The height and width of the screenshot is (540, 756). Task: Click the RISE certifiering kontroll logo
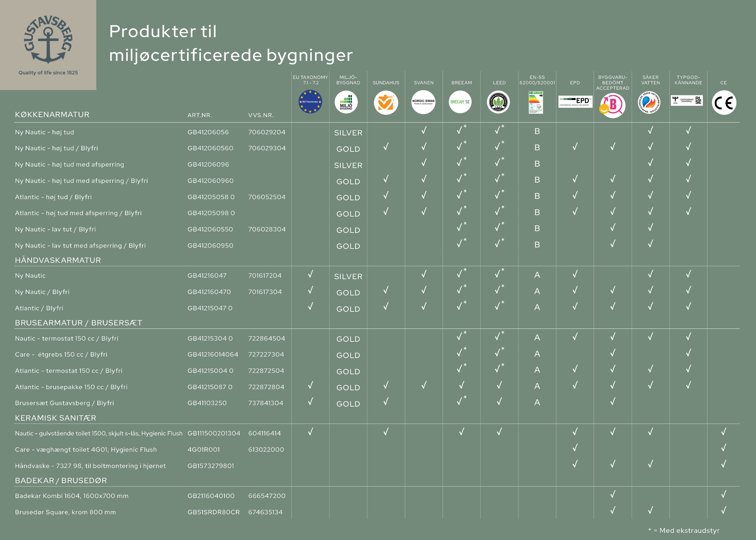coord(687,100)
